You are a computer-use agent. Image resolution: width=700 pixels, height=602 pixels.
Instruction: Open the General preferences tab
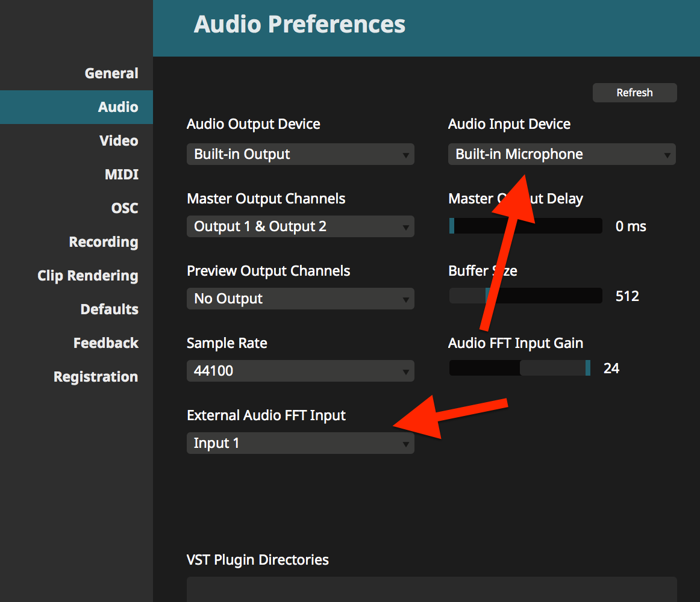click(x=111, y=73)
